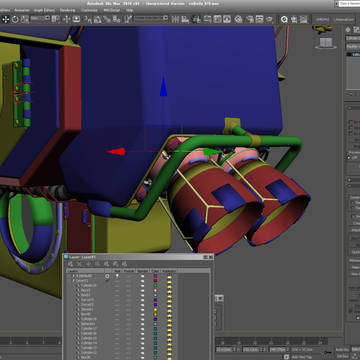Toggle Render for the 0 (default) layer
The width and height of the screenshot is (360, 360).
(x=142, y=276)
